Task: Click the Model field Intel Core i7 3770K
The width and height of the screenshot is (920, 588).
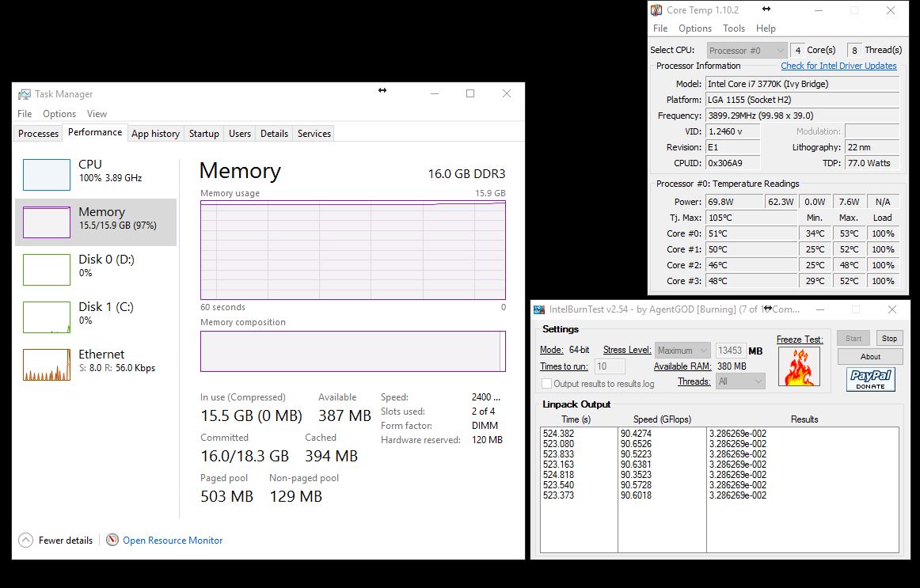Action: (x=802, y=84)
